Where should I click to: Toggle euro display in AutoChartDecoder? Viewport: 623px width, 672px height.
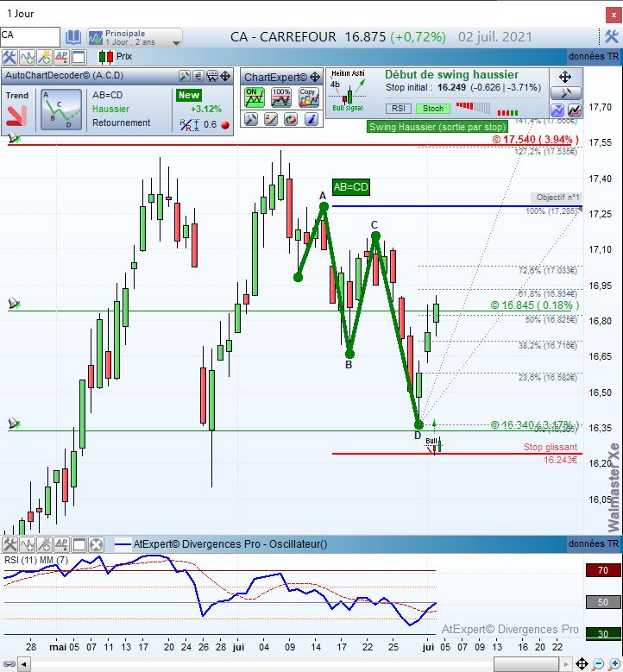coord(198,76)
